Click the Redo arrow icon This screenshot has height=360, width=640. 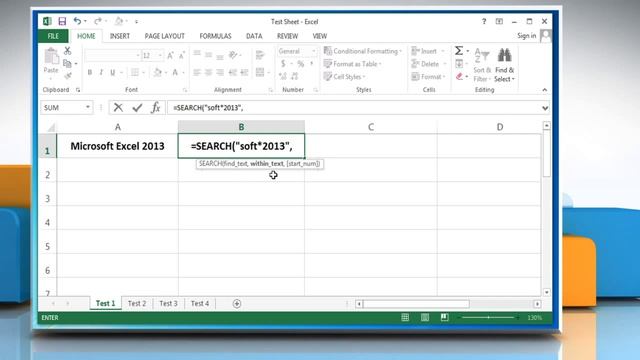[98, 21]
